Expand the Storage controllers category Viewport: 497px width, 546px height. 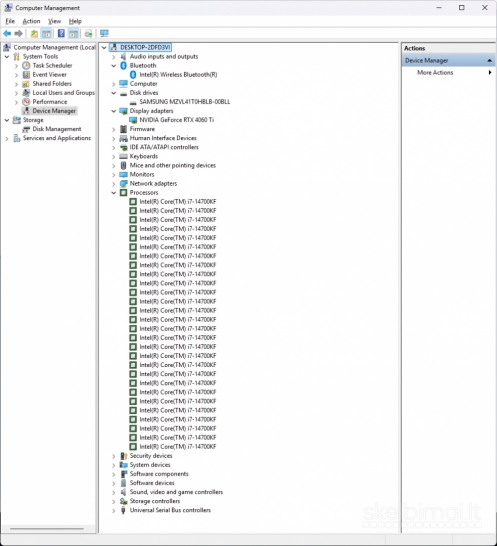(x=114, y=501)
